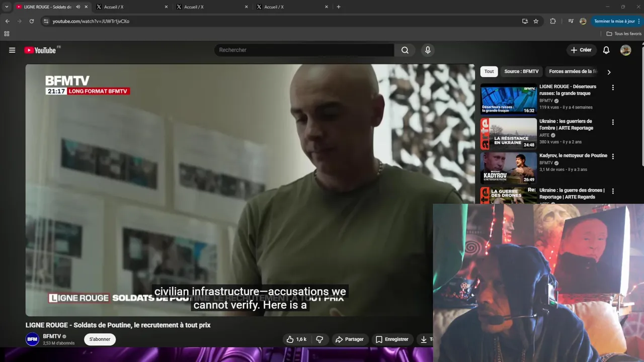The image size is (644, 362).
Task: Save video with Enregistrer button
Action: pos(392,339)
